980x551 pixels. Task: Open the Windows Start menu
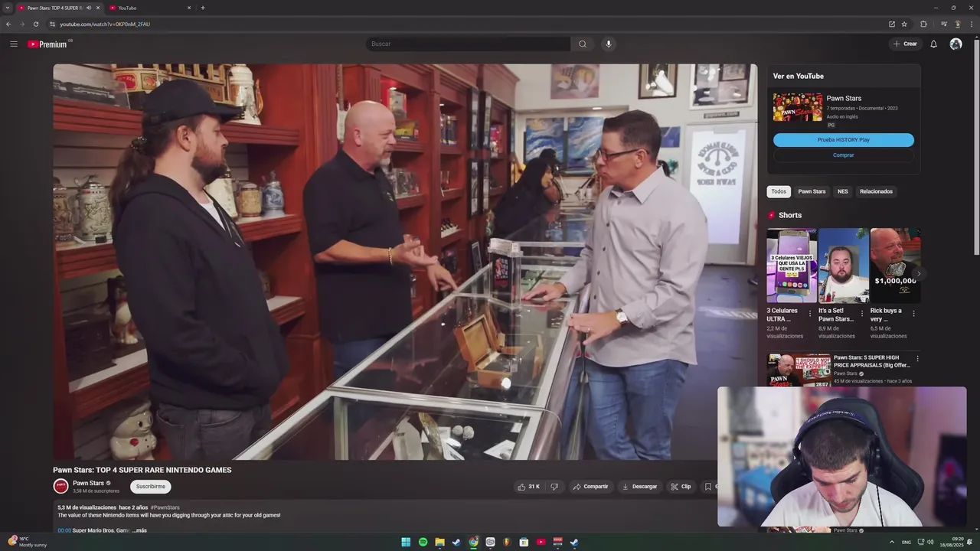coord(406,542)
